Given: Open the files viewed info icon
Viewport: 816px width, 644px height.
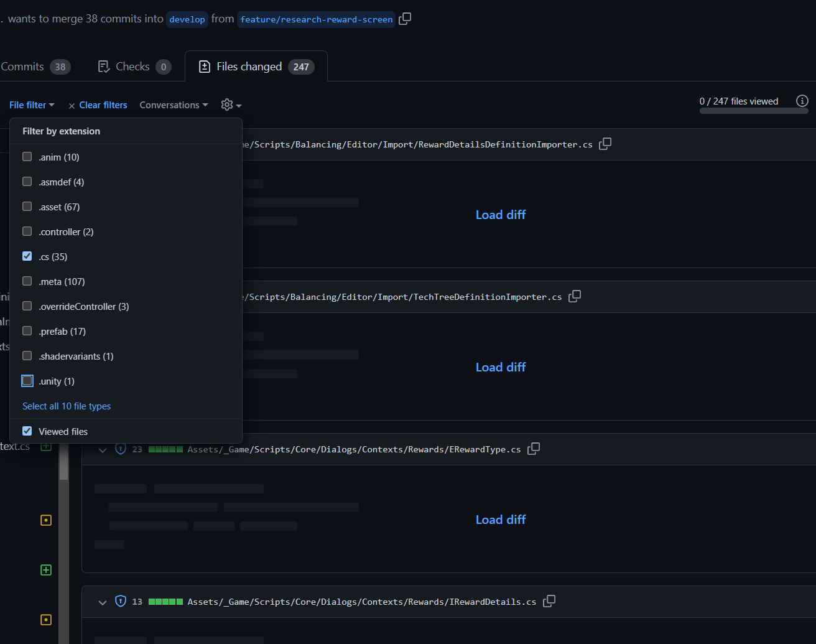Looking at the screenshot, I should [x=802, y=101].
